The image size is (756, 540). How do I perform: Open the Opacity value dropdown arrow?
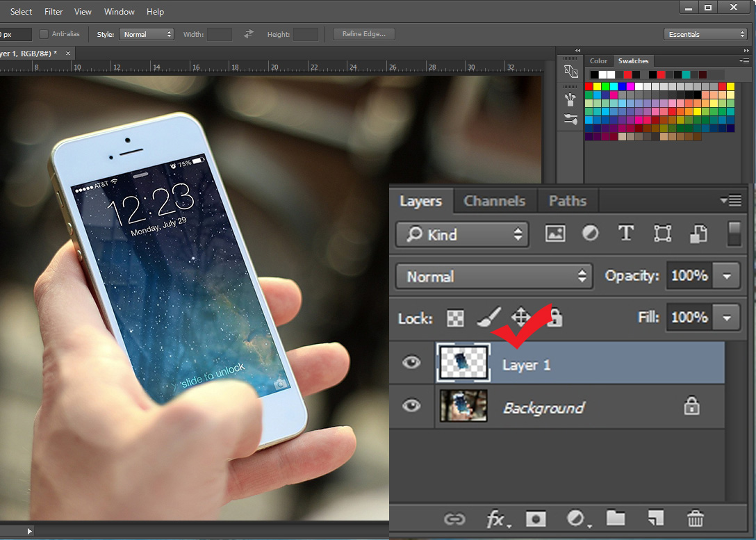727,276
